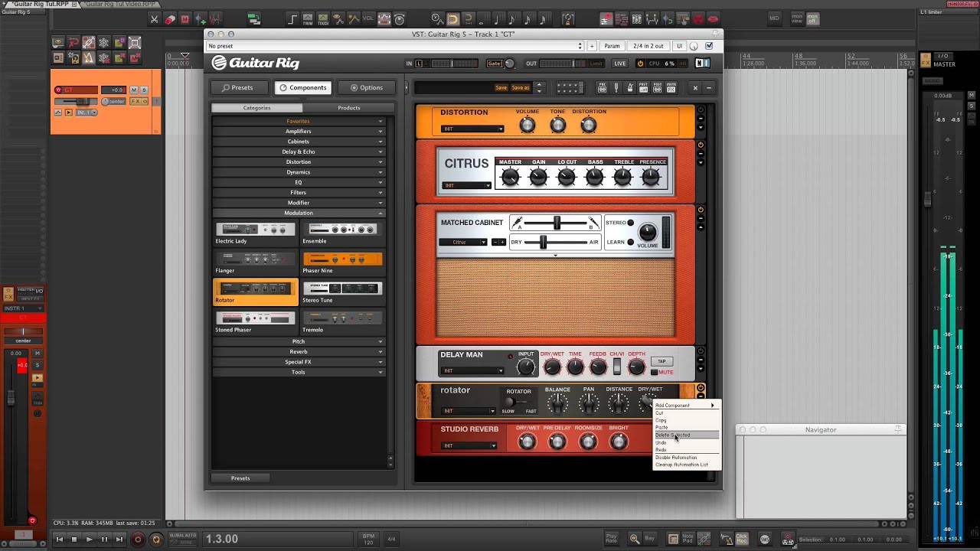Expand the Cabinets category
This screenshot has width=980, height=551.
(299, 142)
